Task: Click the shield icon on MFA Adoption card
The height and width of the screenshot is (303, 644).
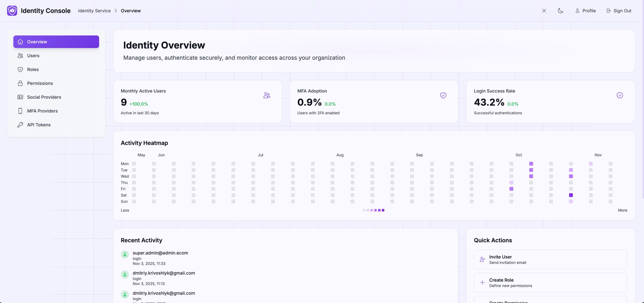Action: pyautogui.click(x=443, y=95)
